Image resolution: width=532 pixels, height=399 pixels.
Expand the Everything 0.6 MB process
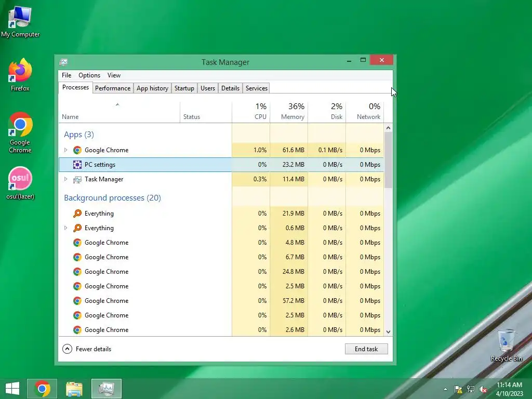(66, 228)
